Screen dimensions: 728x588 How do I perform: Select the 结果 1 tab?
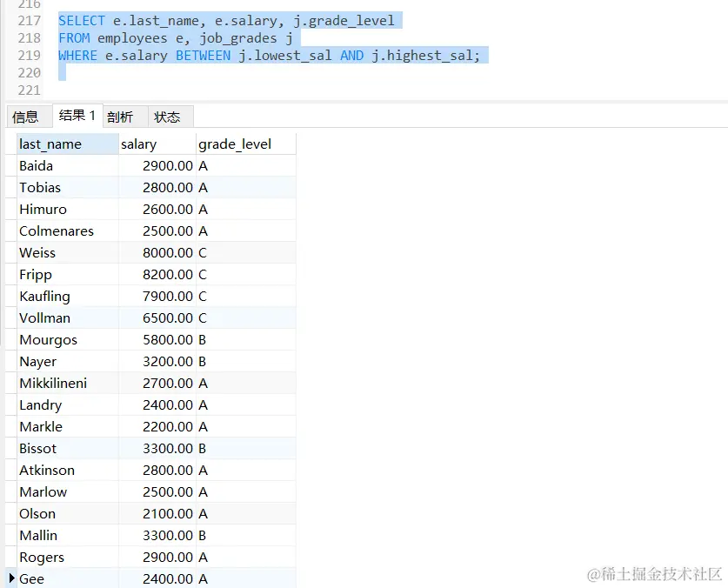point(77,115)
